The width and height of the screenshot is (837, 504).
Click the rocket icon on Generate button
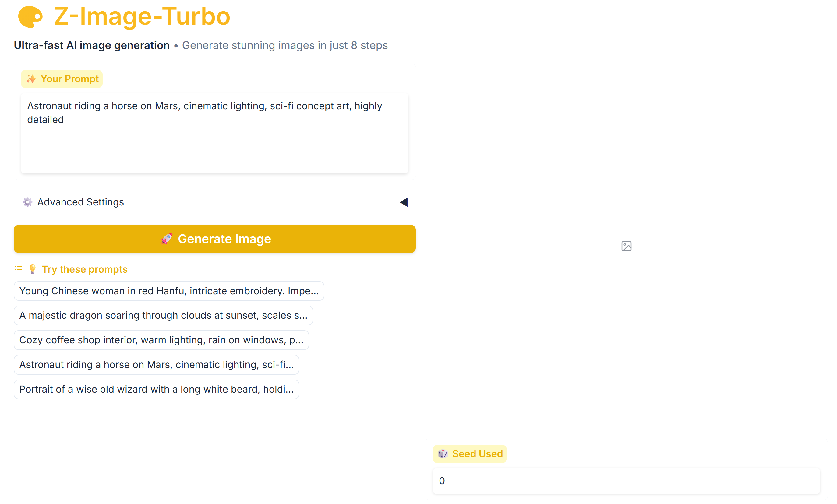point(166,239)
